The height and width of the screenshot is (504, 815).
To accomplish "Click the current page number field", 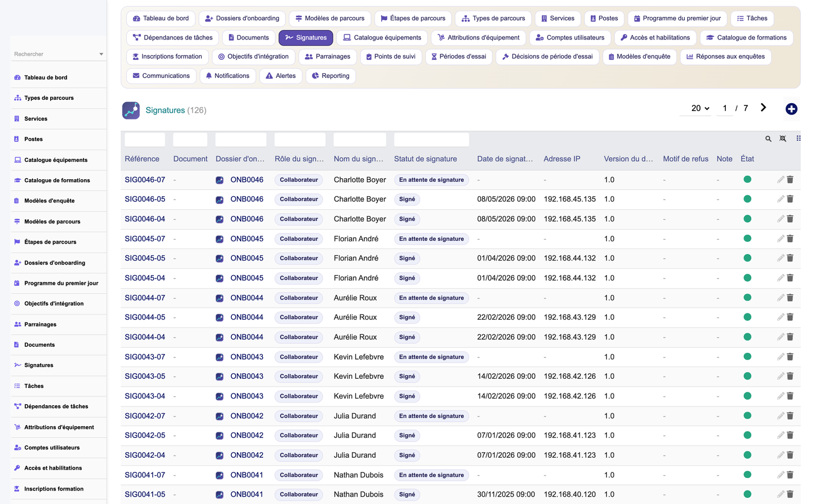I will 725,108.
